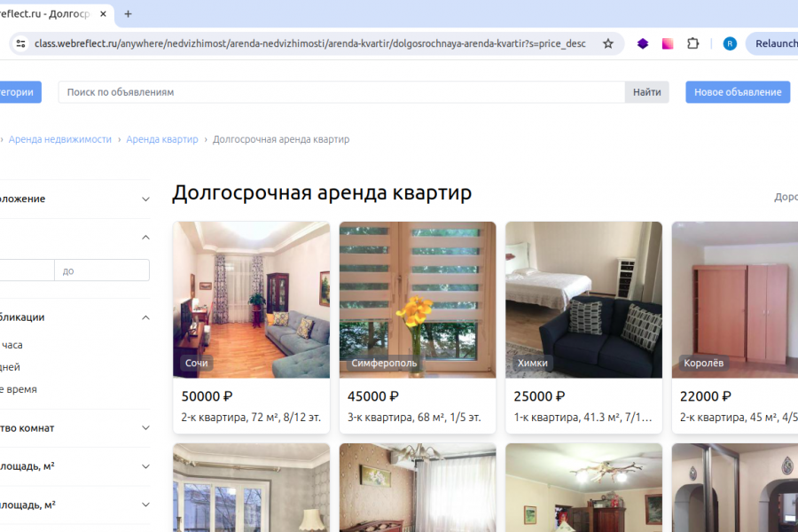Click the 45000 ₽ price text
The width and height of the screenshot is (798, 532).
click(x=373, y=396)
